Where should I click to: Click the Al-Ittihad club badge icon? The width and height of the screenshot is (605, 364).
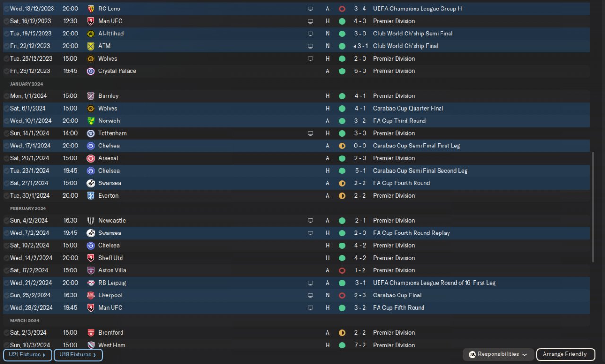[91, 34]
